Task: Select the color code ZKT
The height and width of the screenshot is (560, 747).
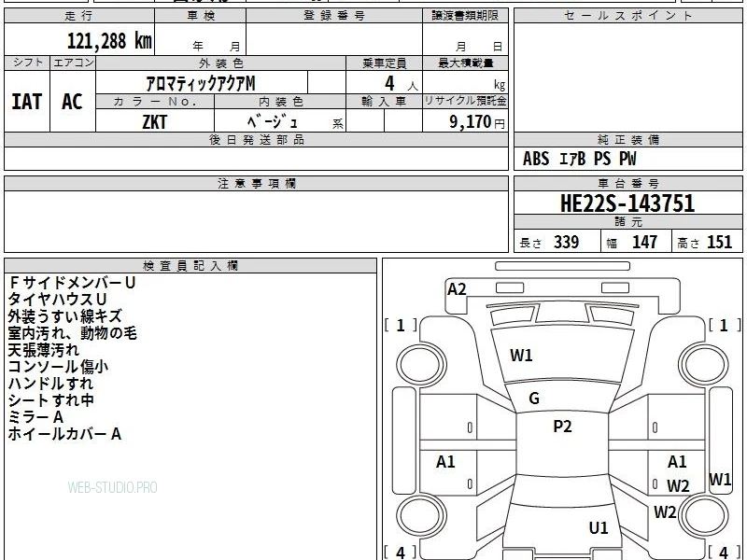Action: (155, 122)
